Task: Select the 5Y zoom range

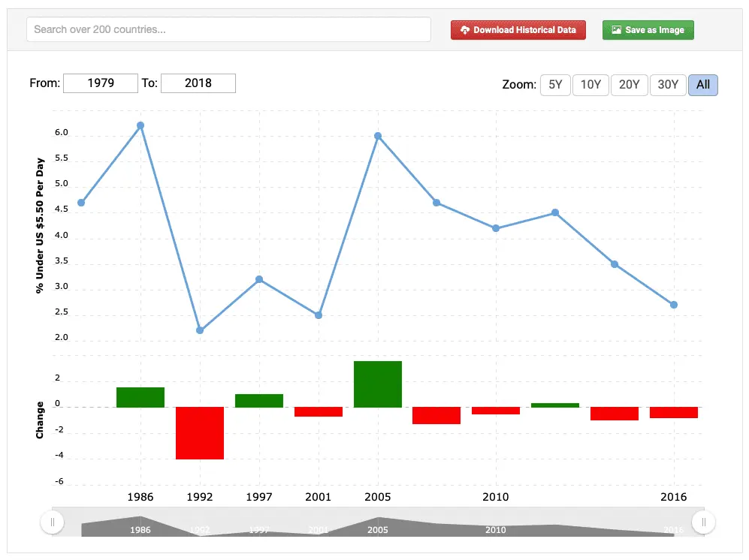Action: tap(555, 85)
